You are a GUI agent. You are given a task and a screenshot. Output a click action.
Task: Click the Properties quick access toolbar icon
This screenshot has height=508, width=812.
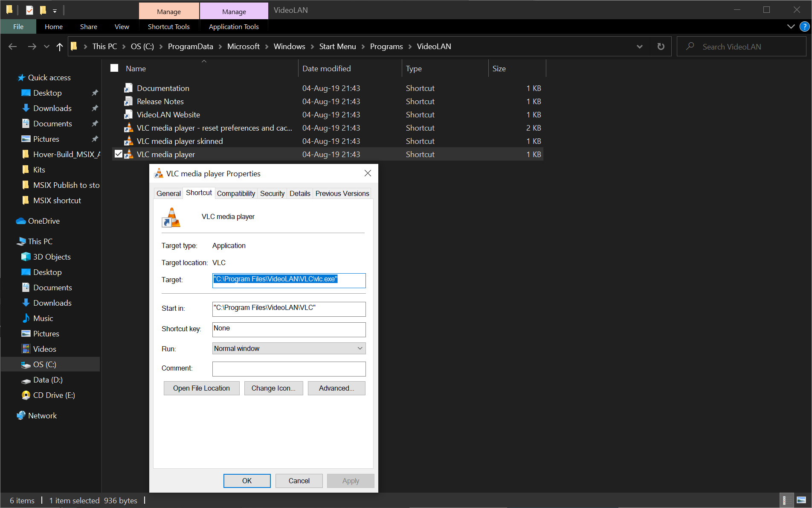(29, 10)
